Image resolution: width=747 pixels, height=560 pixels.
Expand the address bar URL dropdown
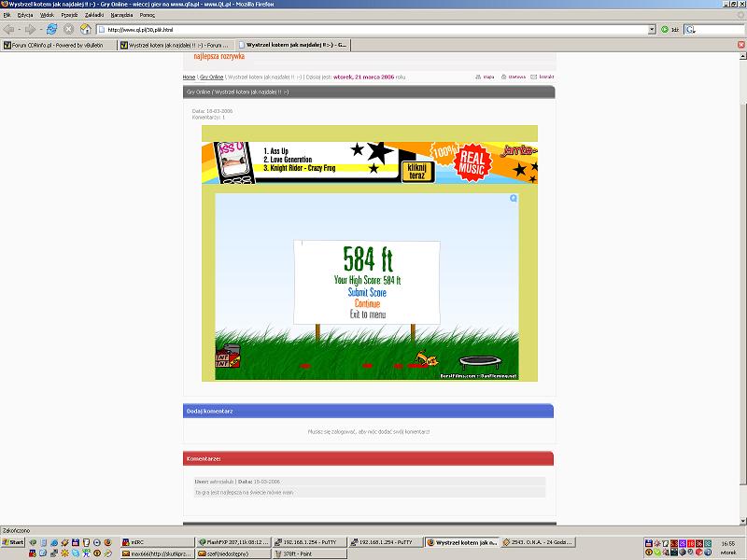coord(652,30)
